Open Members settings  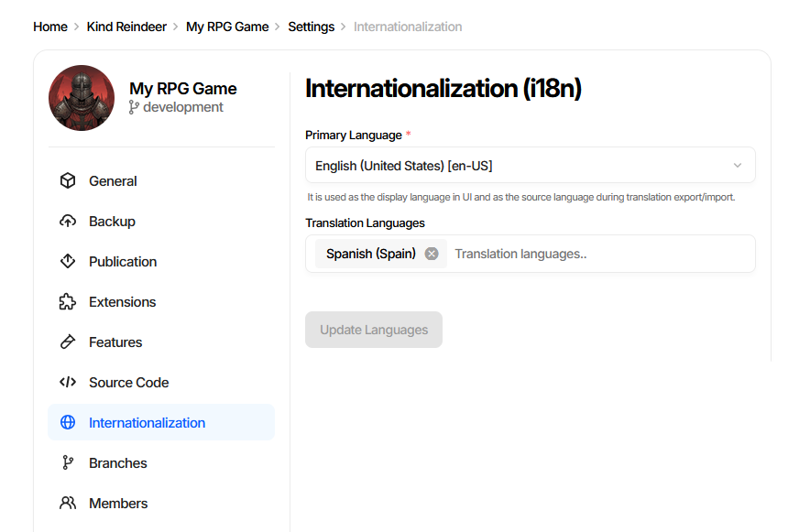pyautogui.click(x=161, y=503)
